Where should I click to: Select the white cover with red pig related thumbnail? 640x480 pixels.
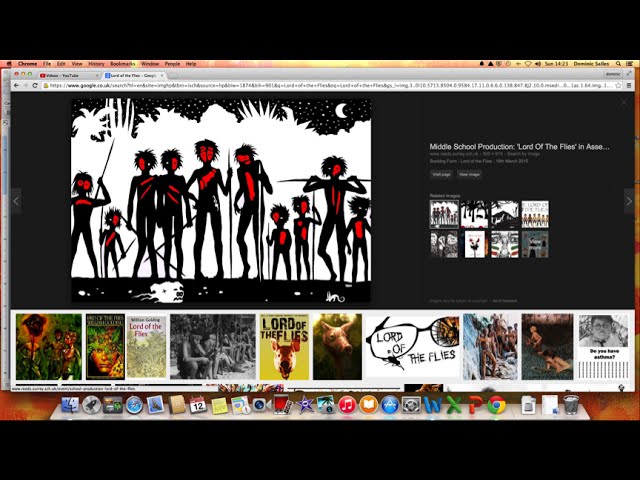click(x=475, y=244)
